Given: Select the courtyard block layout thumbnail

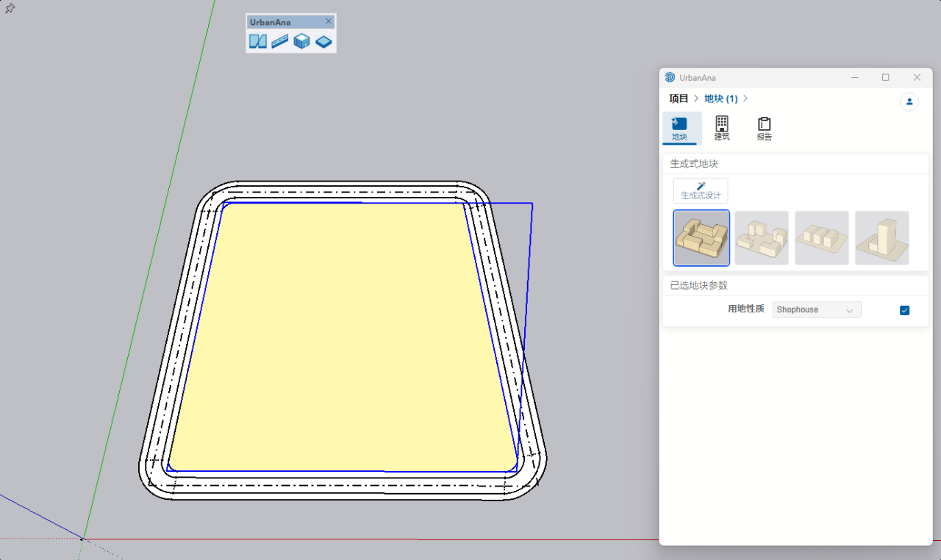Looking at the screenshot, I should point(701,238).
